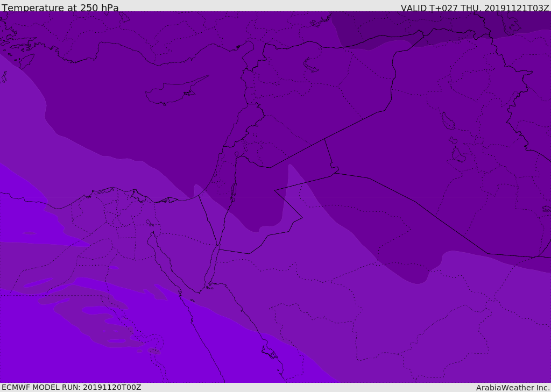Click the 'ArabiaWeather Inc.' credit text

pyautogui.click(x=512, y=388)
